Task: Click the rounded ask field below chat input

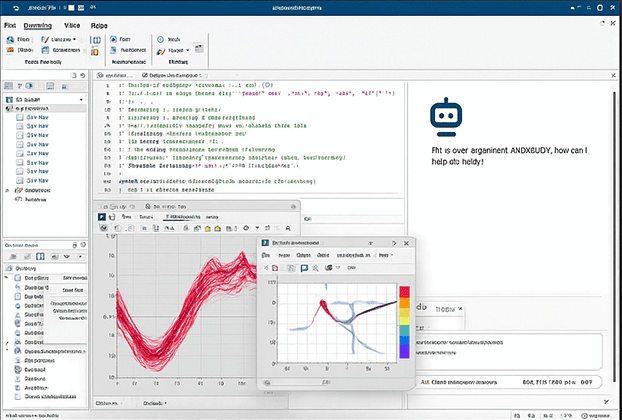Action: [509, 382]
